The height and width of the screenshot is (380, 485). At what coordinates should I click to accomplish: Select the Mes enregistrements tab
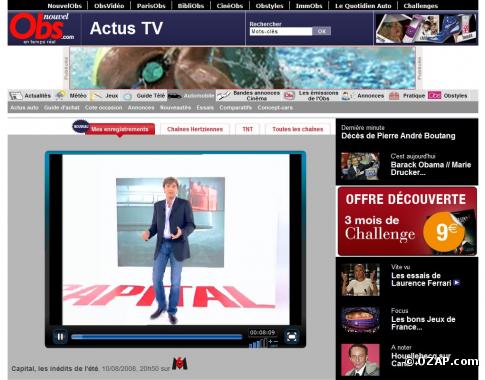point(120,129)
